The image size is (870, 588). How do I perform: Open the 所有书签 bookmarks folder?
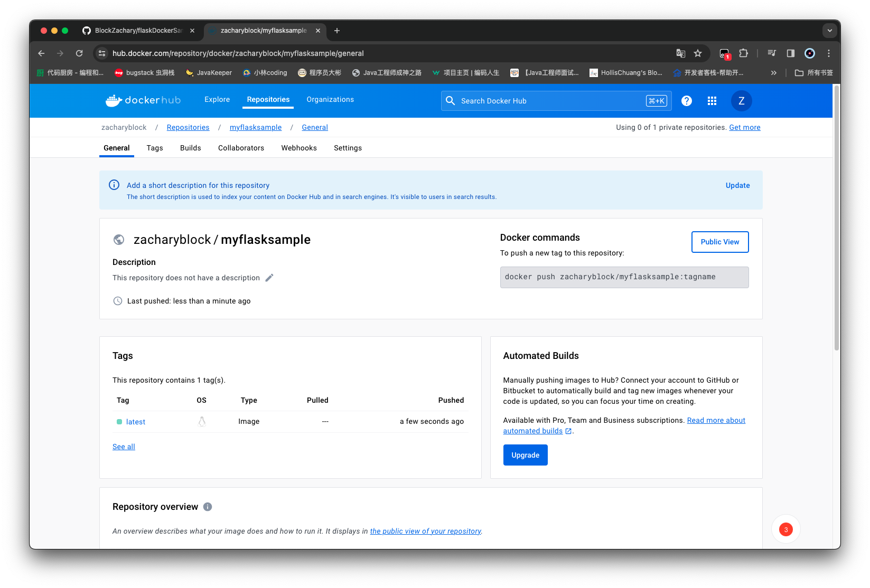813,73
